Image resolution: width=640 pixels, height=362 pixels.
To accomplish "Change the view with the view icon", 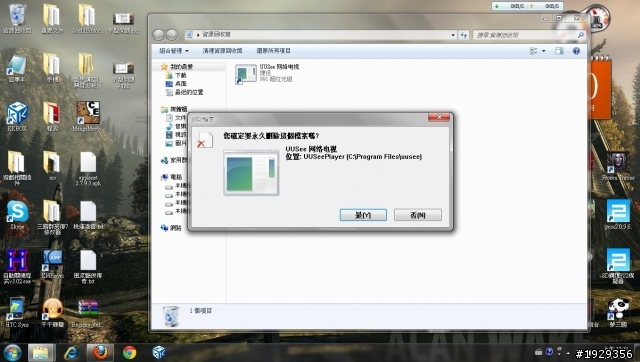I will tap(533, 51).
